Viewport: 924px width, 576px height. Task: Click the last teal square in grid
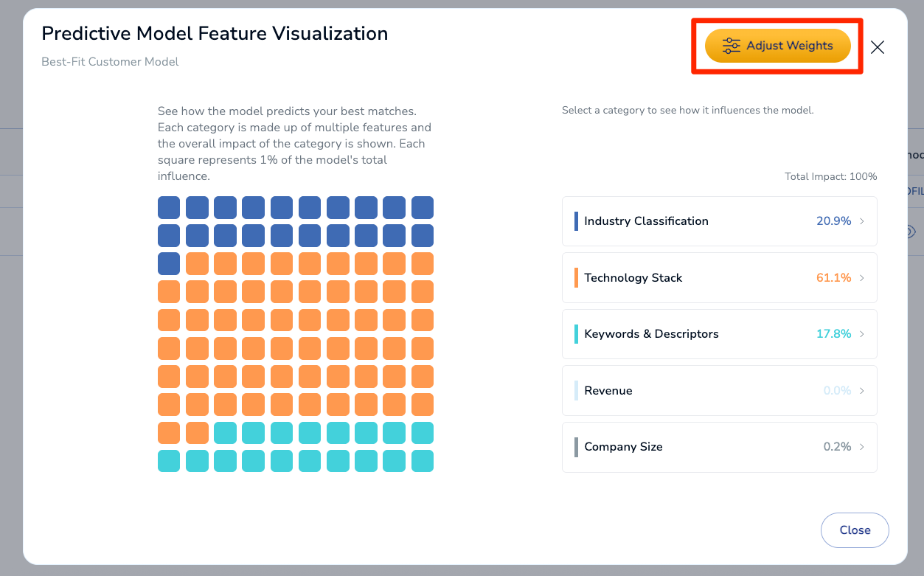[x=423, y=461]
